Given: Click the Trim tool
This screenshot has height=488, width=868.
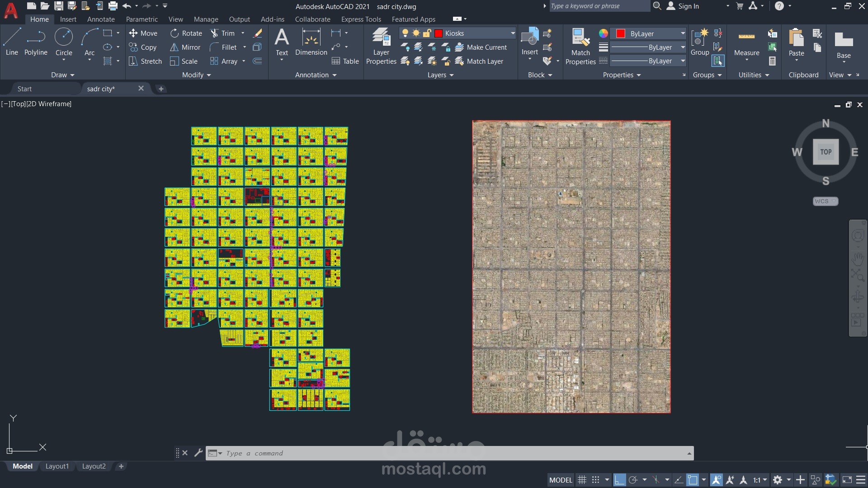Looking at the screenshot, I should pyautogui.click(x=222, y=33).
